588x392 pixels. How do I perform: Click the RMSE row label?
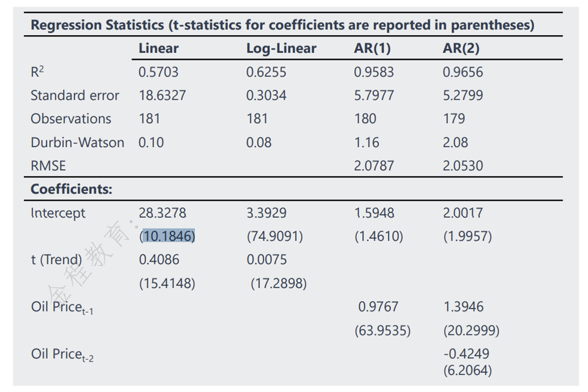[x=48, y=166]
